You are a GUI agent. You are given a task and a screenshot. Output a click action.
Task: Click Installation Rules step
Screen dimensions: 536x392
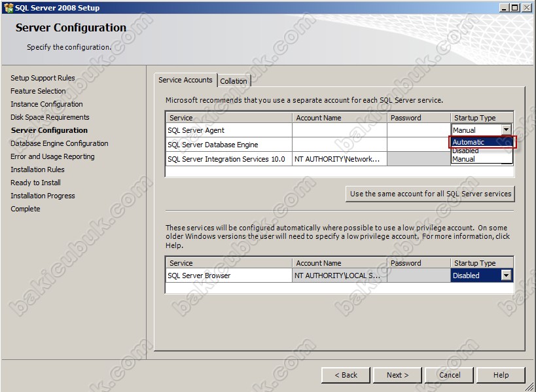[37, 169]
